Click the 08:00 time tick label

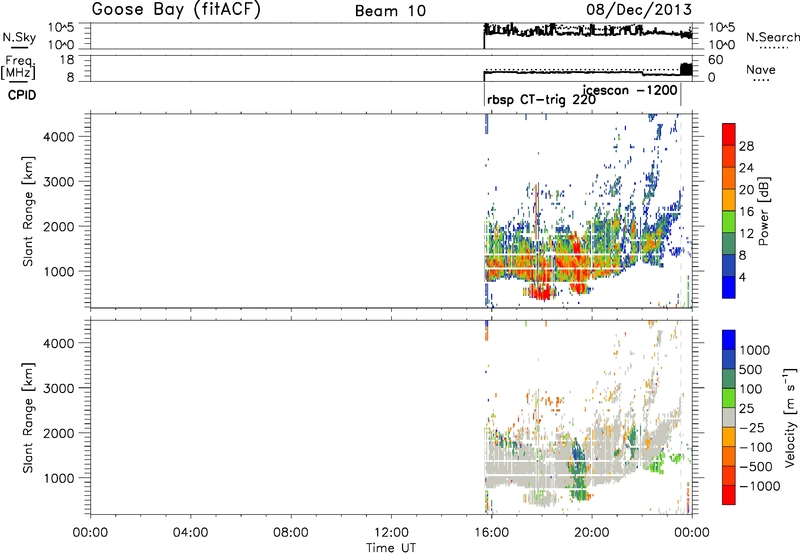point(291,533)
